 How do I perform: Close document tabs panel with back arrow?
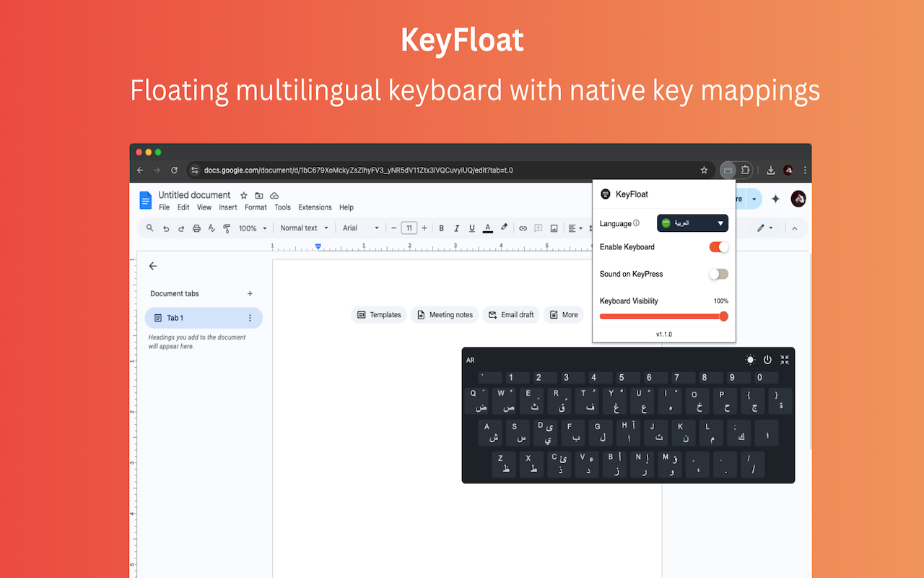tap(153, 266)
